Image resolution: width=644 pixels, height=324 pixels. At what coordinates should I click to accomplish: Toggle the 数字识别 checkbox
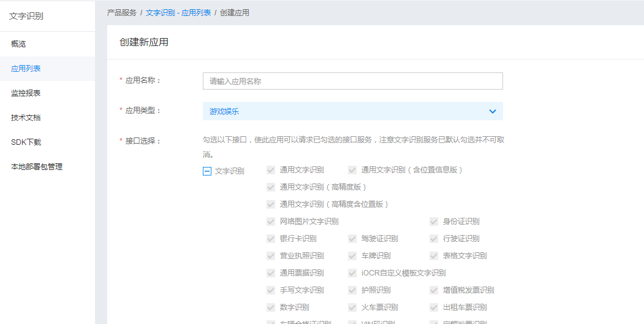pyautogui.click(x=271, y=307)
